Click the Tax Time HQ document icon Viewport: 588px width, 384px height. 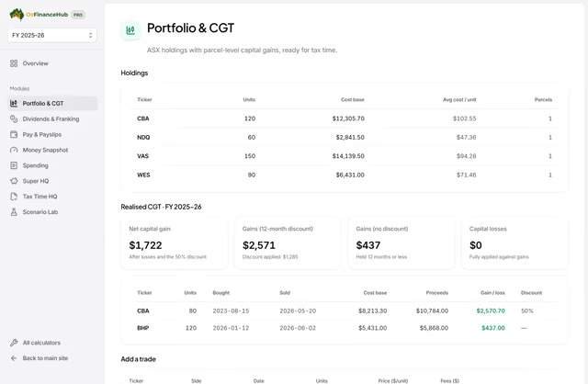point(14,196)
